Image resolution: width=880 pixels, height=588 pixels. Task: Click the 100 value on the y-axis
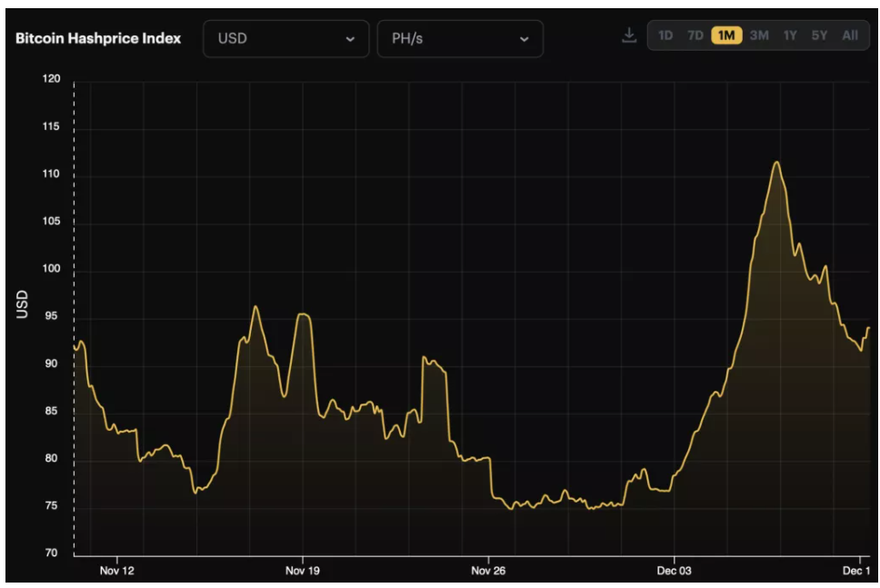(x=51, y=270)
